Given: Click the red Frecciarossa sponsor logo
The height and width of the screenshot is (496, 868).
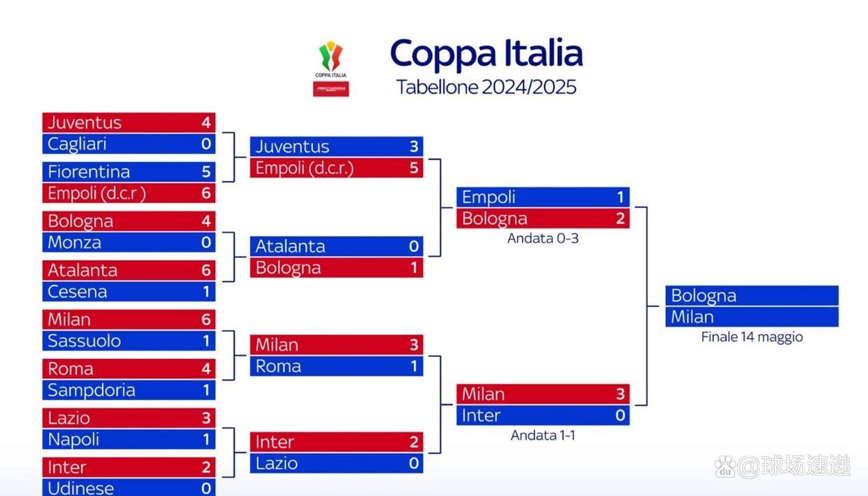Looking at the screenshot, I should click(x=331, y=89).
